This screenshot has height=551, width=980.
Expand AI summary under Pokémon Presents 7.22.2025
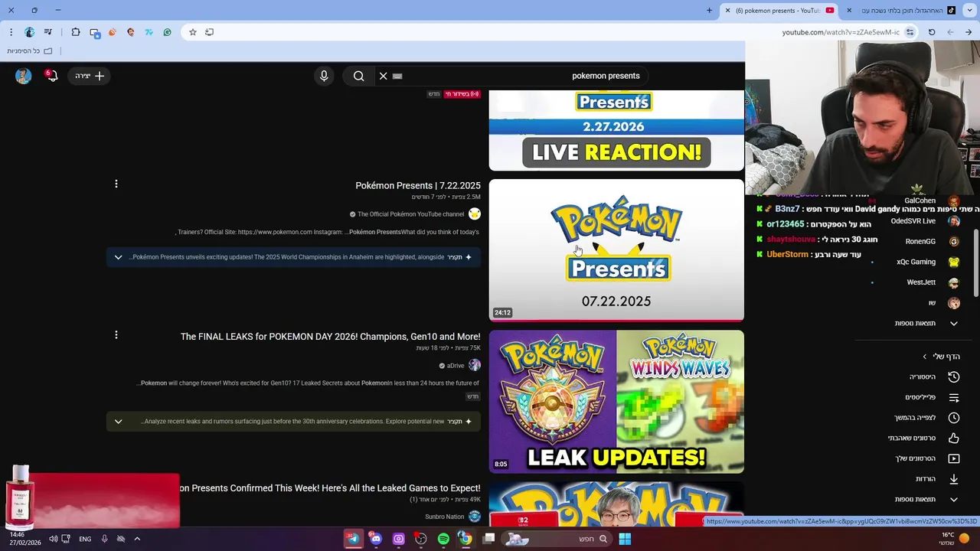pyautogui.click(x=118, y=257)
